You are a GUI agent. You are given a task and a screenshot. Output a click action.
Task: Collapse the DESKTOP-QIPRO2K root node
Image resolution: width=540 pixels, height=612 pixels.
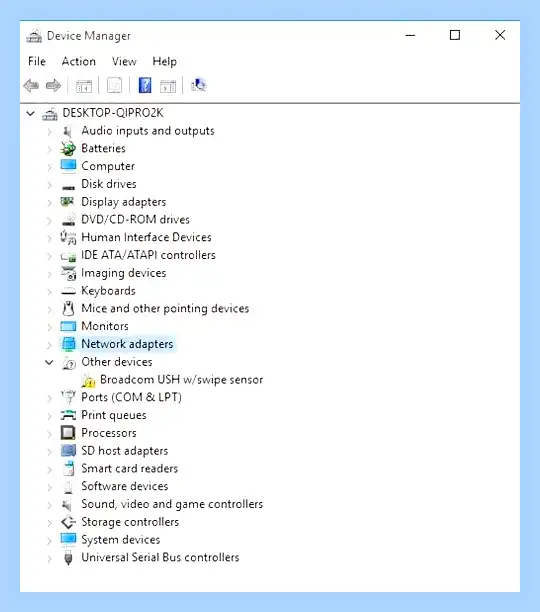pos(30,114)
